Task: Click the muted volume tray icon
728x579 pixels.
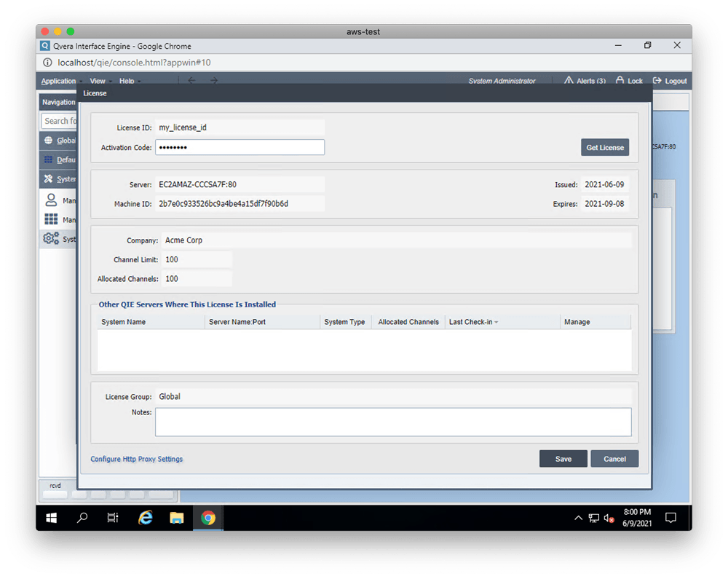Action: click(x=609, y=518)
